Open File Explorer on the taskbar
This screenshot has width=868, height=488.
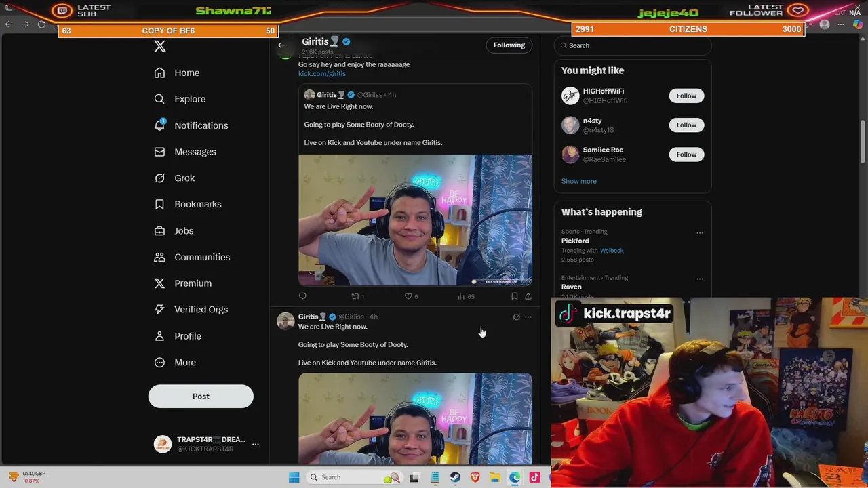tap(495, 477)
